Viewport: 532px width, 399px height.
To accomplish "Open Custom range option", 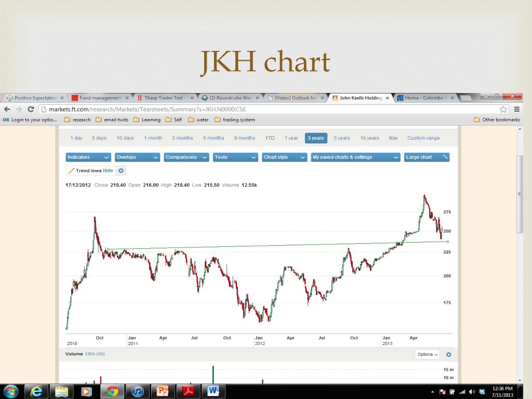I will point(423,138).
